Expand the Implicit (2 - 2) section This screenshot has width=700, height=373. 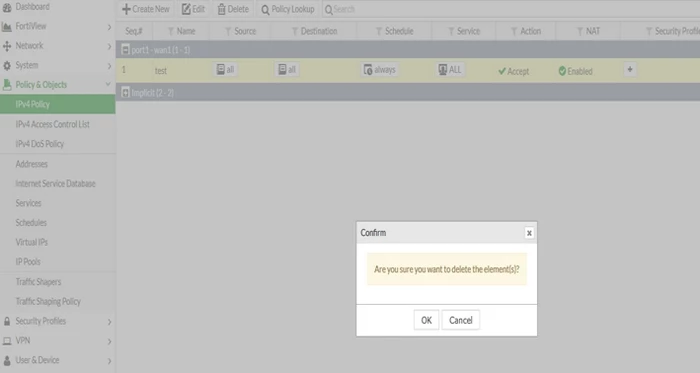(125, 92)
